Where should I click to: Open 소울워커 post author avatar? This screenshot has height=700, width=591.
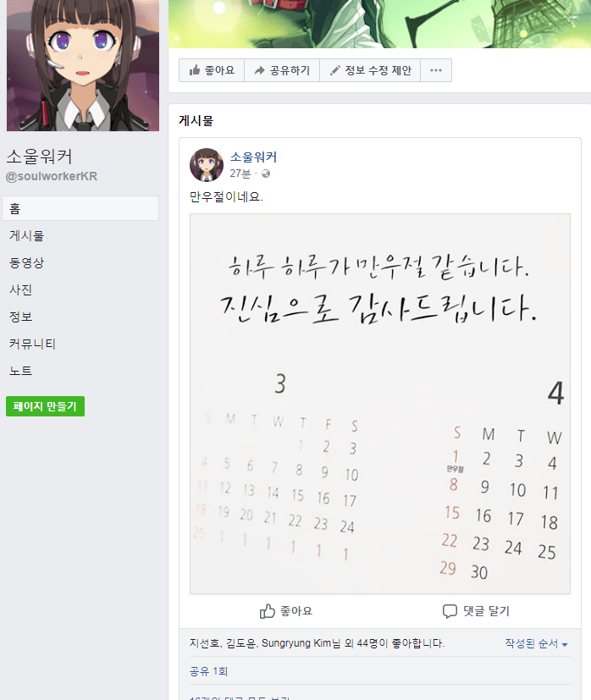207,165
